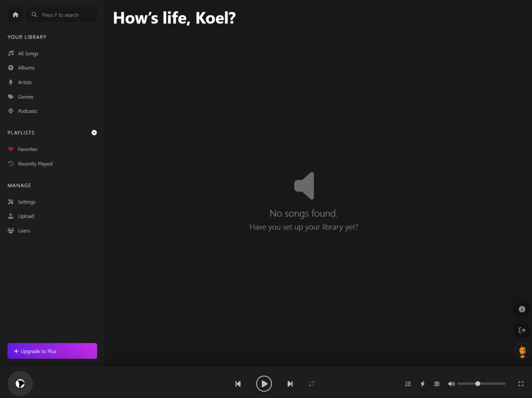Toggle repeat mode
This screenshot has width=532, height=398.
[312, 384]
